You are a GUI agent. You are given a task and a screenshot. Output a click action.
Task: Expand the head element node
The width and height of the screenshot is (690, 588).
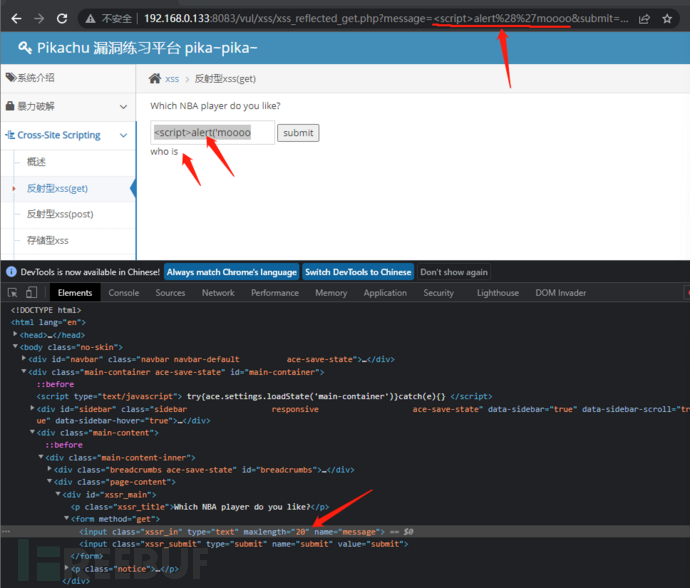coord(15,334)
